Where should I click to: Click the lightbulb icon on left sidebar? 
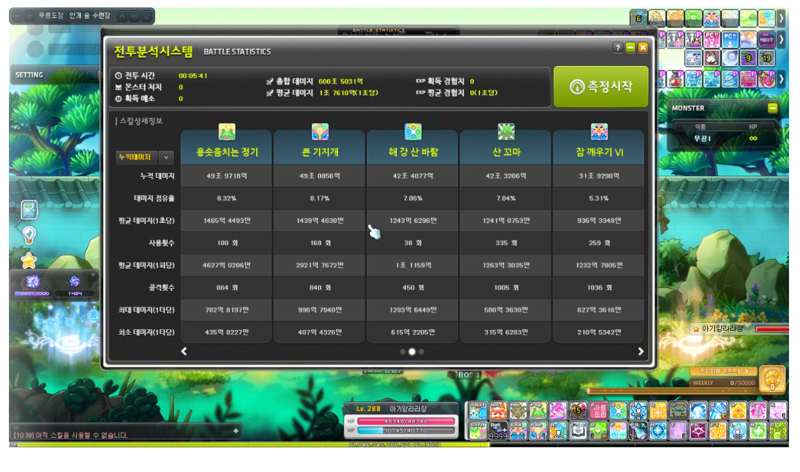pos(29,235)
